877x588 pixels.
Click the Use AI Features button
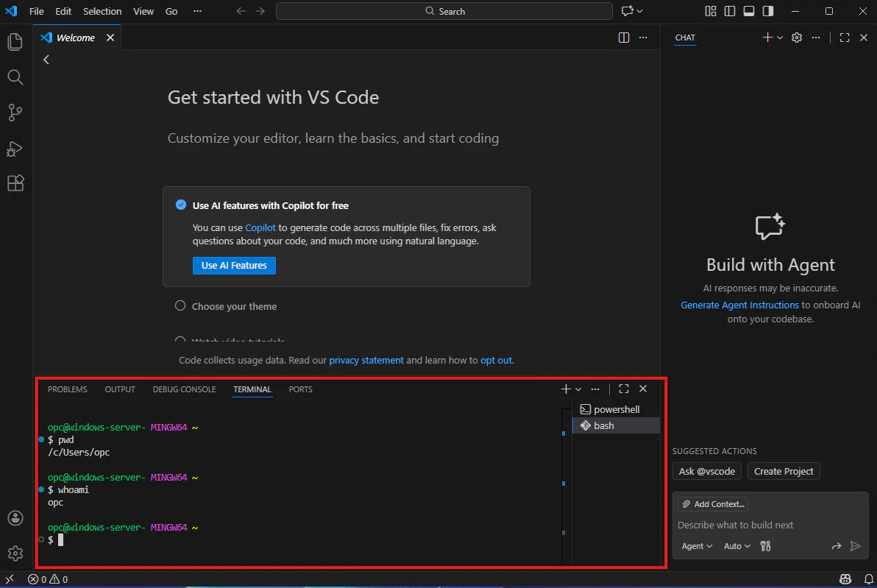click(234, 265)
